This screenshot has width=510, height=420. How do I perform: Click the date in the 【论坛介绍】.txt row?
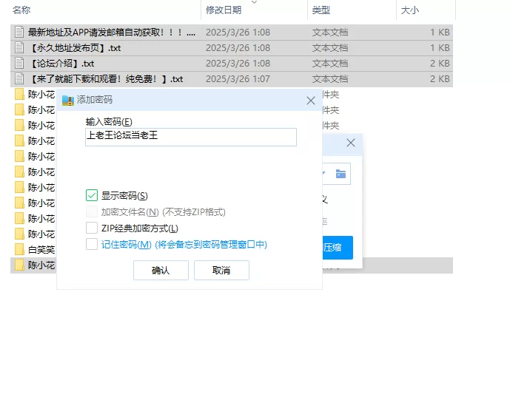pos(238,64)
